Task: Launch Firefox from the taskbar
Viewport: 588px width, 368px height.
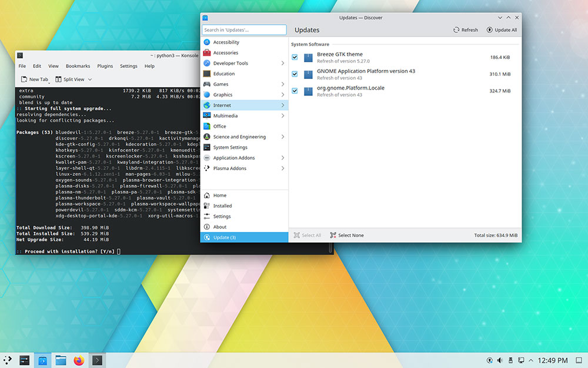Action: click(79, 360)
